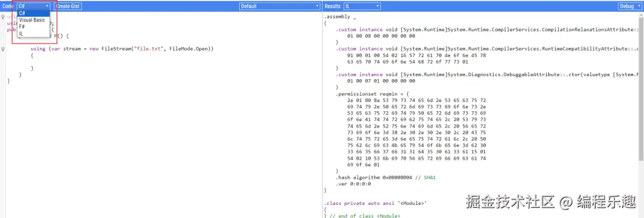
Task: Click the hex line "01 00 07 01 00 00 00 00"
Action: [x=381, y=81]
